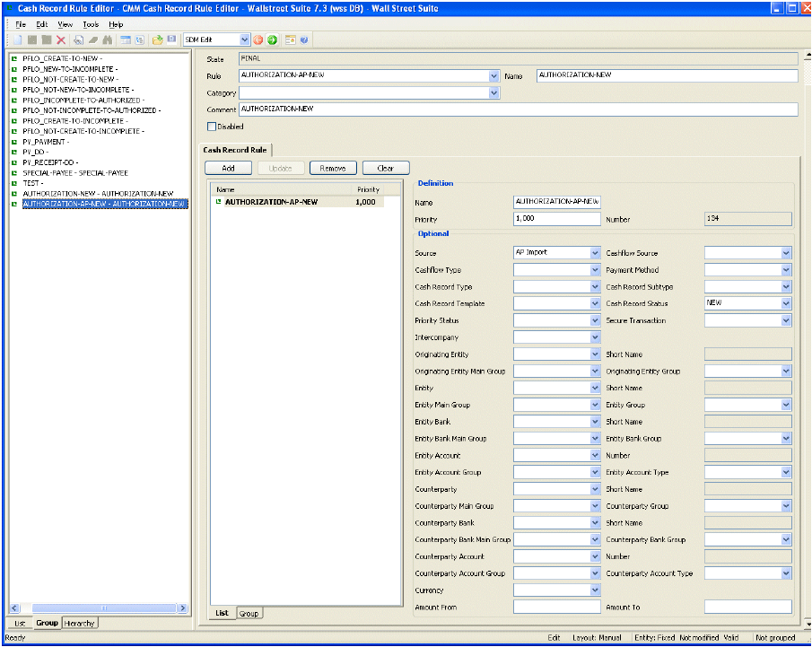Image resolution: width=812 pixels, height=647 pixels.
Task: Open the Cash Record Status dropdown
Action: point(786,304)
